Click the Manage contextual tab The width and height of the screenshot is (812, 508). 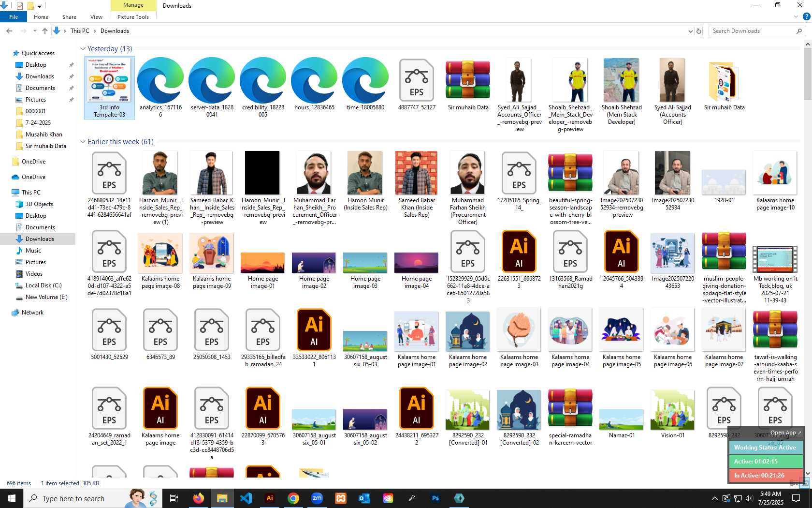pyautogui.click(x=133, y=5)
